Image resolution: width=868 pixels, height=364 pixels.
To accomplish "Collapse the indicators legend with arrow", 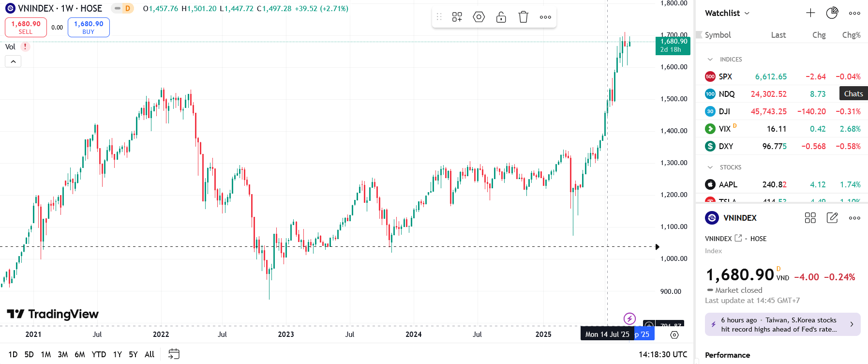I will 13,61.
